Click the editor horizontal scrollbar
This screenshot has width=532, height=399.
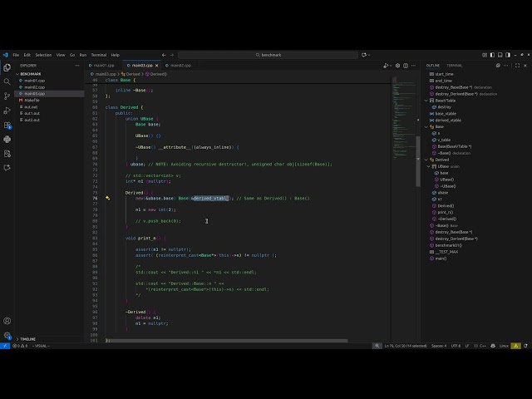tap(227, 341)
